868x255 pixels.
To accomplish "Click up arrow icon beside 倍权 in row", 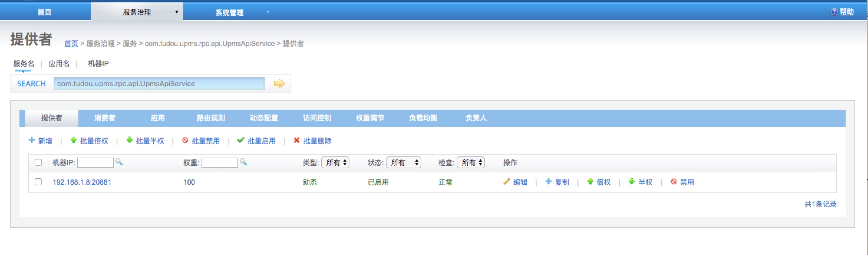I will (590, 182).
